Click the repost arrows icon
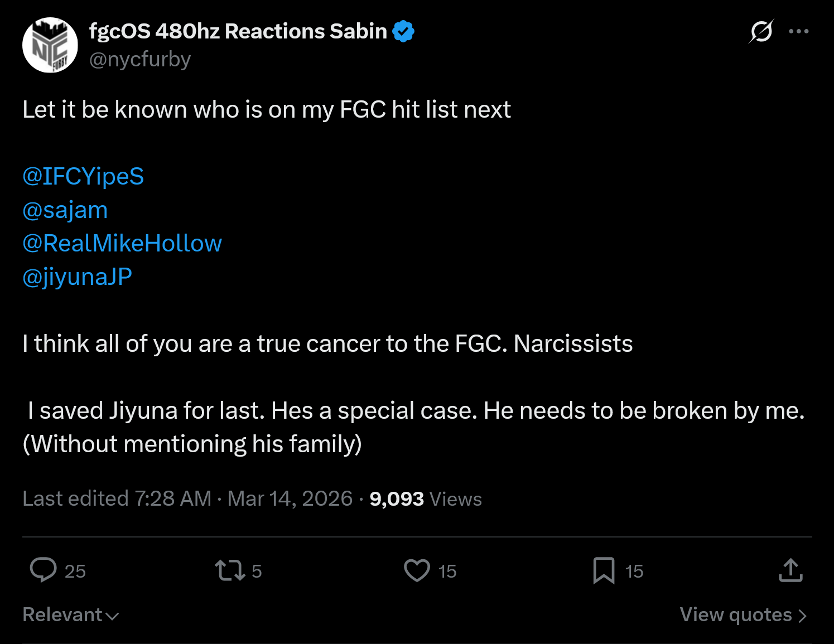This screenshot has width=834, height=644. (230, 570)
